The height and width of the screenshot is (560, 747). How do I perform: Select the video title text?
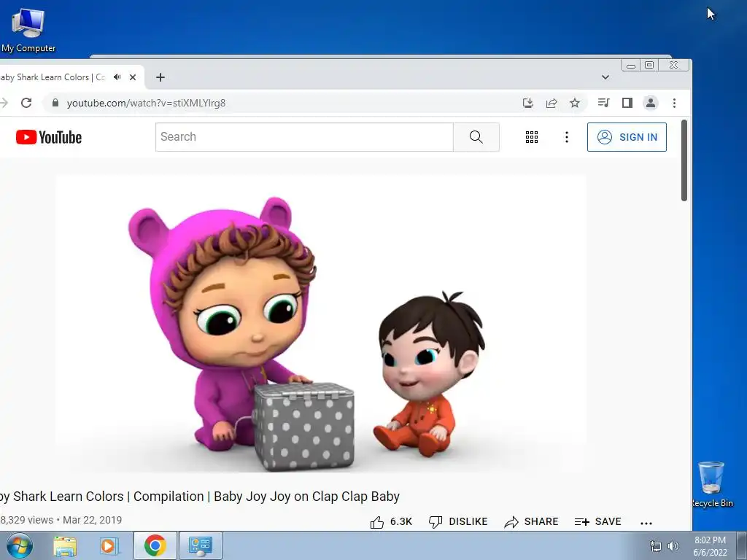tap(200, 497)
